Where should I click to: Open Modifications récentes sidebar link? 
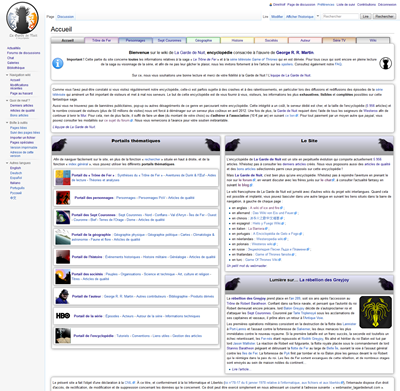[x=19, y=87]
